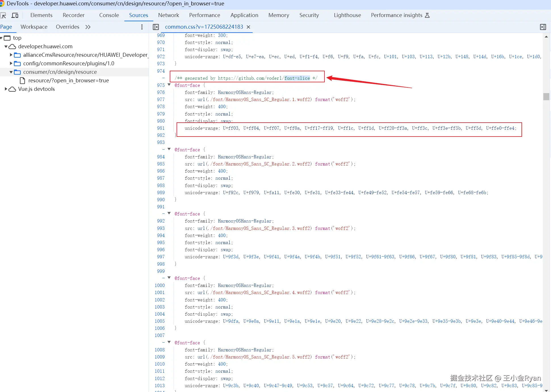Fold the @font-face block above line 992

[x=169, y=213]
